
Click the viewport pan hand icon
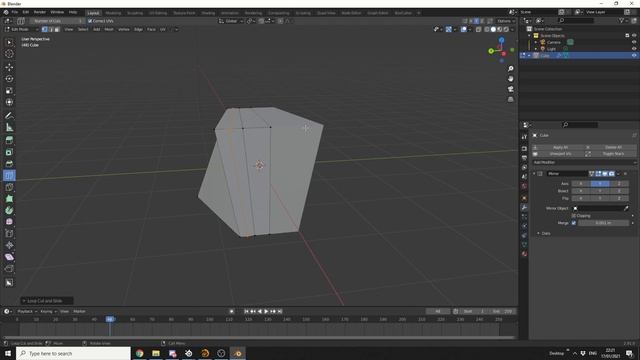(x=511, y=79)
